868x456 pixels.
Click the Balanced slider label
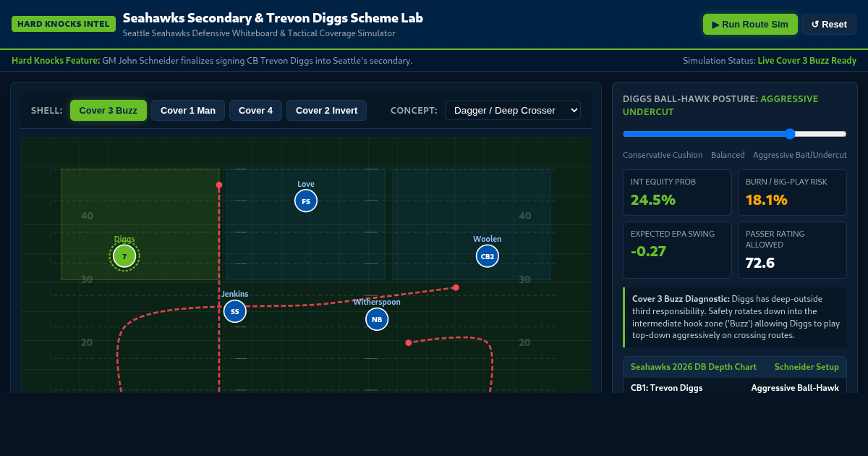click(x=728, y=155)
